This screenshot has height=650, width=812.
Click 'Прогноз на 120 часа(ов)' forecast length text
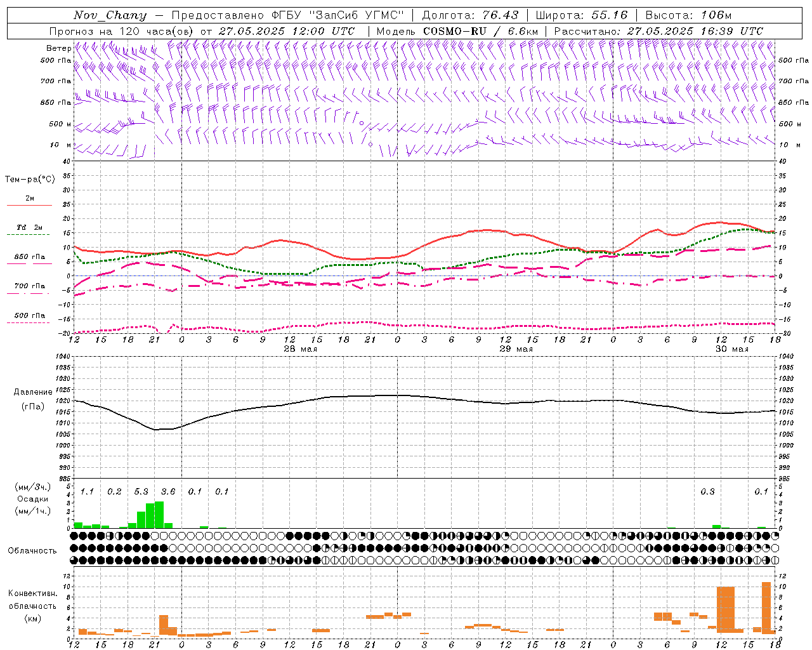(122, 31)
